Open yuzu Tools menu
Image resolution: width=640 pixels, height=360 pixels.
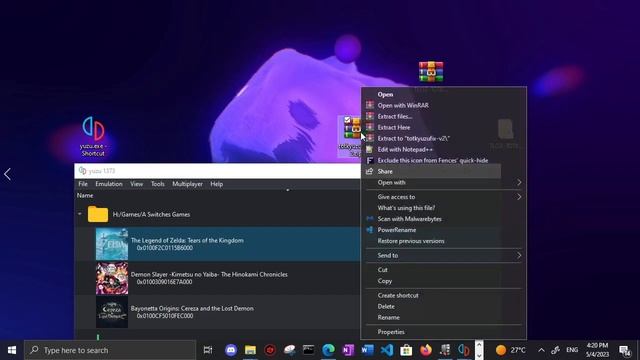pos(158,184)
